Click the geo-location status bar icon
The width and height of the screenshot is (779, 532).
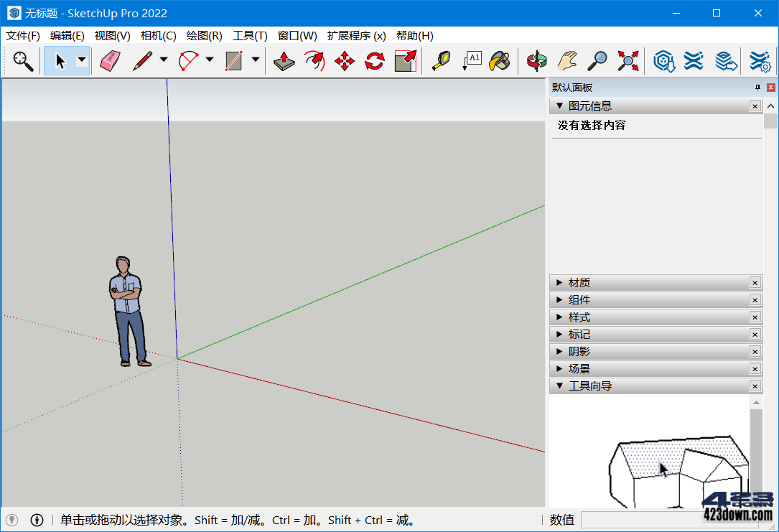pyautogui.click(x=12, y=520)
